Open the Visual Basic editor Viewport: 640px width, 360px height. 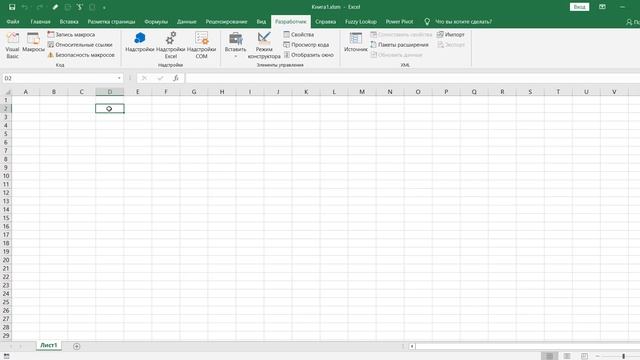point(13,45)
